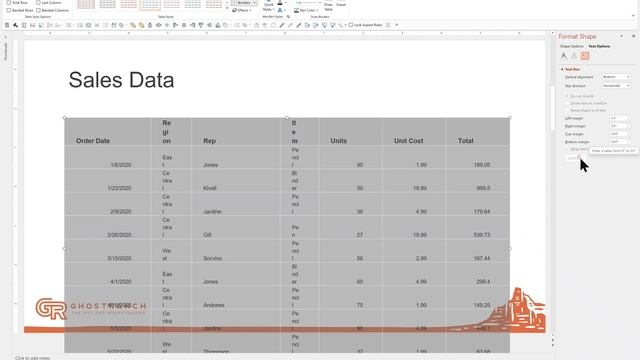Collapse the Text Box section
Screen dimensions: 640x360
click(562, 69)
